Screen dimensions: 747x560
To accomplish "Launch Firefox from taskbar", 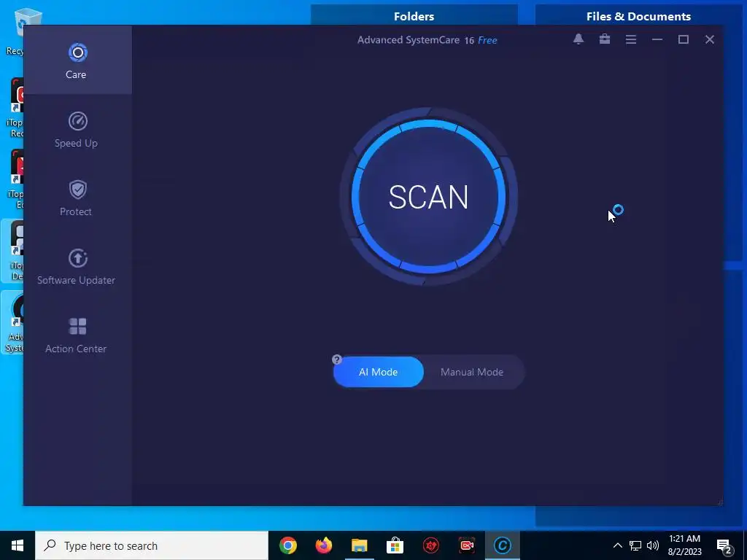I will pyautogui.click(x=323, y=545).
